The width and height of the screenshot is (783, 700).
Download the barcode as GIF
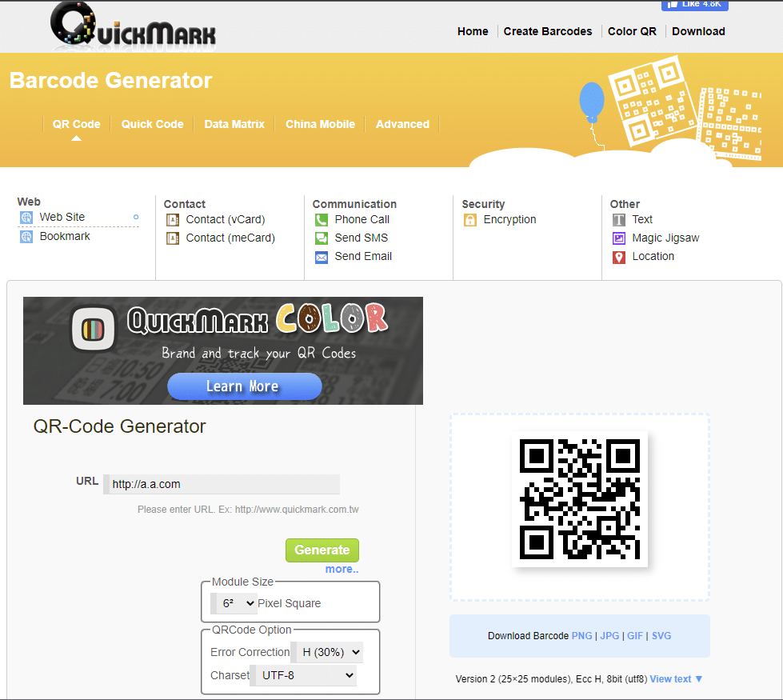coord(635,636)
